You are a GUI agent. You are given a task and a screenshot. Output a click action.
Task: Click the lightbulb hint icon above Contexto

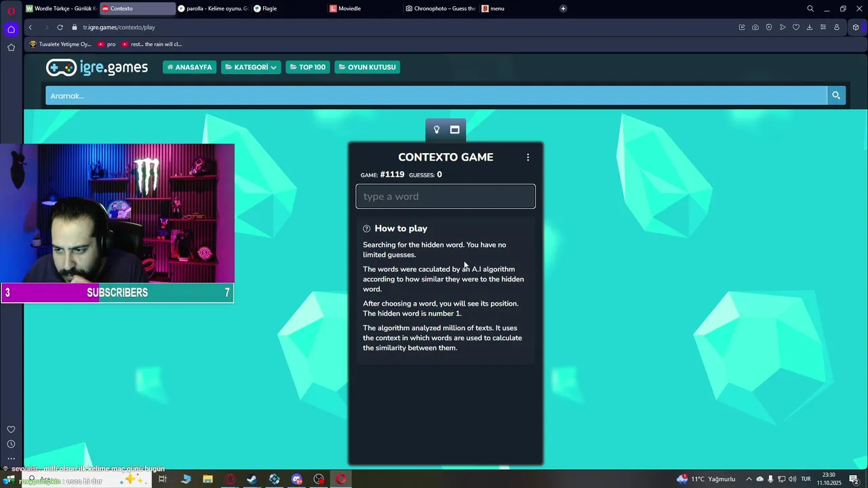[x=437, y=129]
